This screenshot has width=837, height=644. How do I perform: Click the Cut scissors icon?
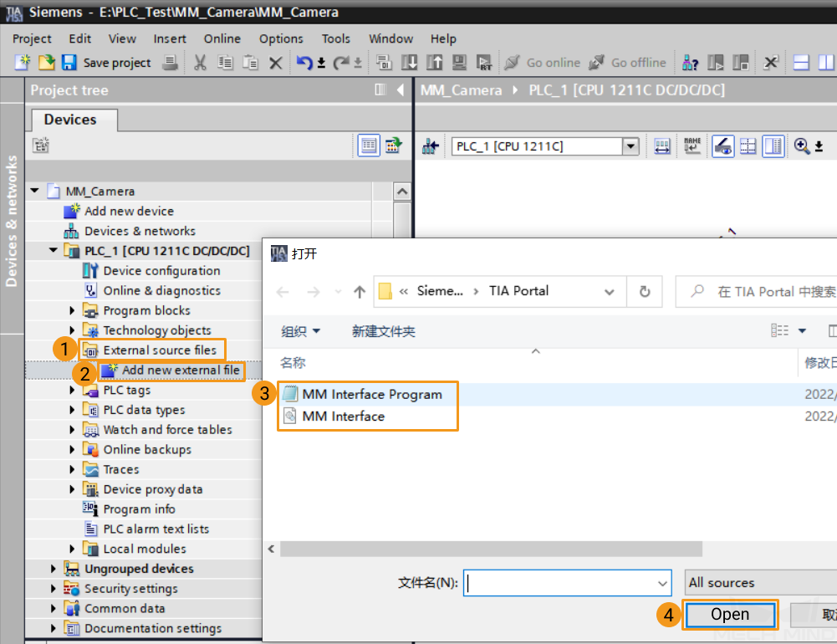coord(200,63)
